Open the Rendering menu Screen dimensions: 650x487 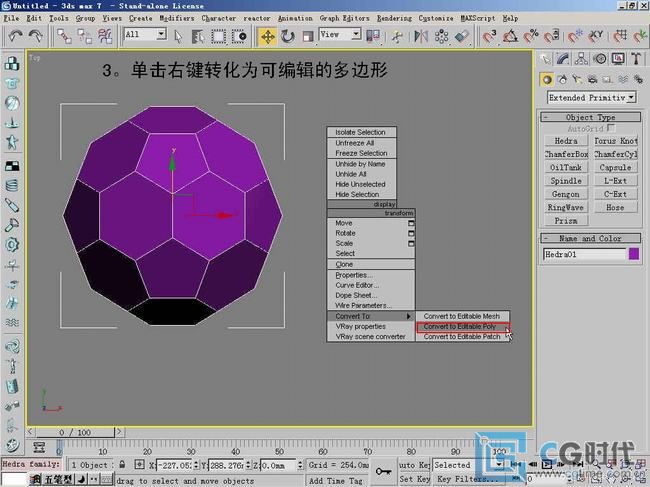pos(394,18)
